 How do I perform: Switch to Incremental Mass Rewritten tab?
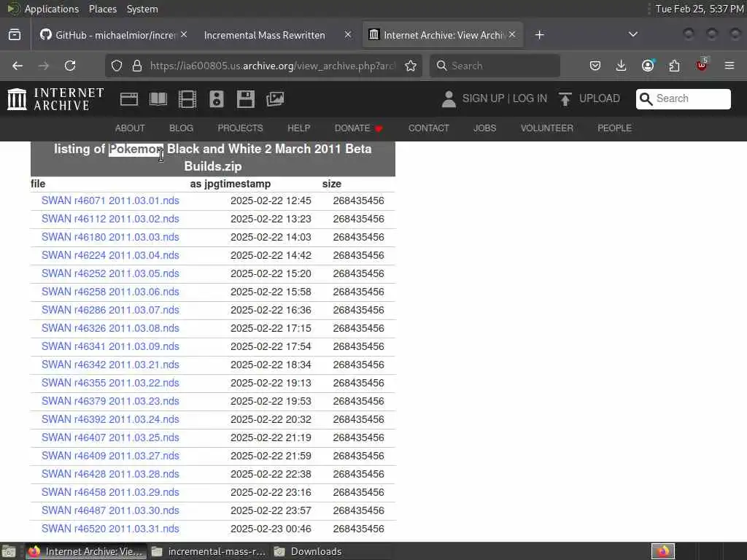[x=277, y=35]
